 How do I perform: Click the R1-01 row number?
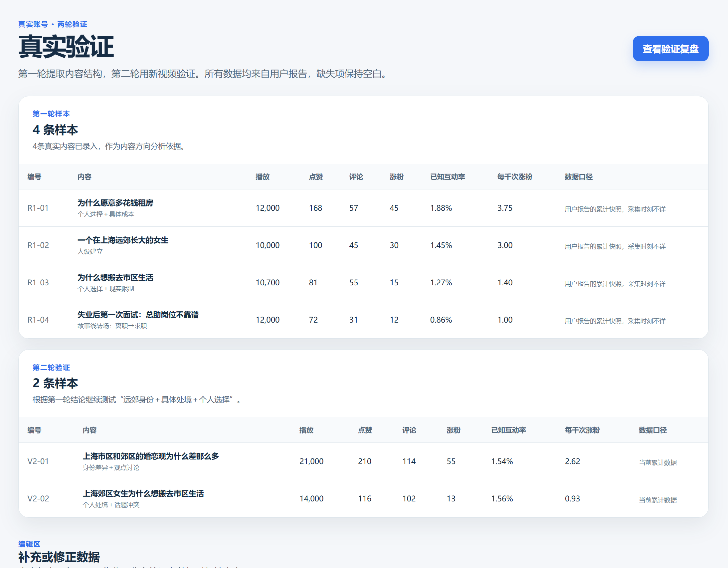(x=38, y=208)
